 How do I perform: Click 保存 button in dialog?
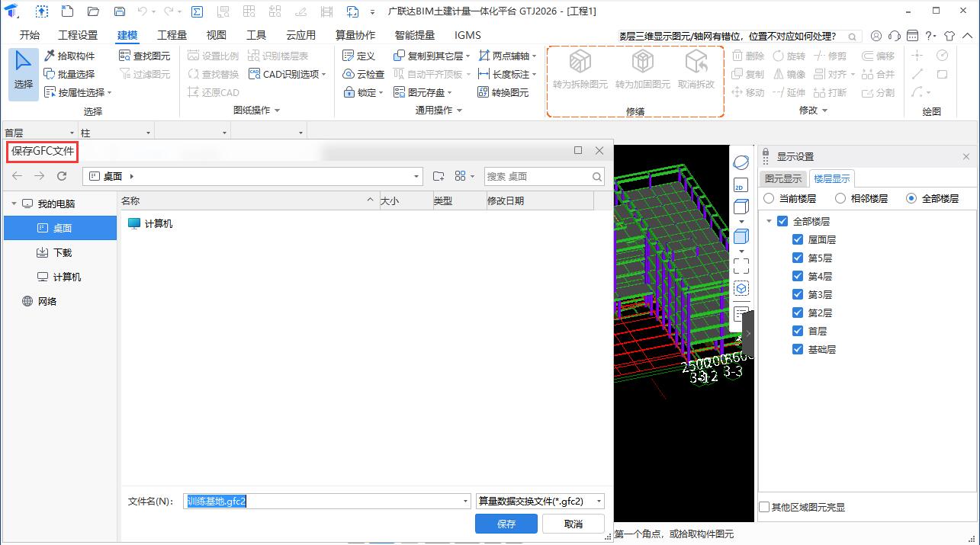pyautogui.click(x=506, y=524)
